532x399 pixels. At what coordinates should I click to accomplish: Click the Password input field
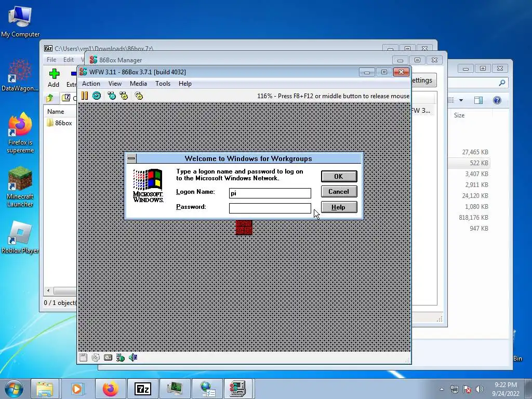point(270,208)
